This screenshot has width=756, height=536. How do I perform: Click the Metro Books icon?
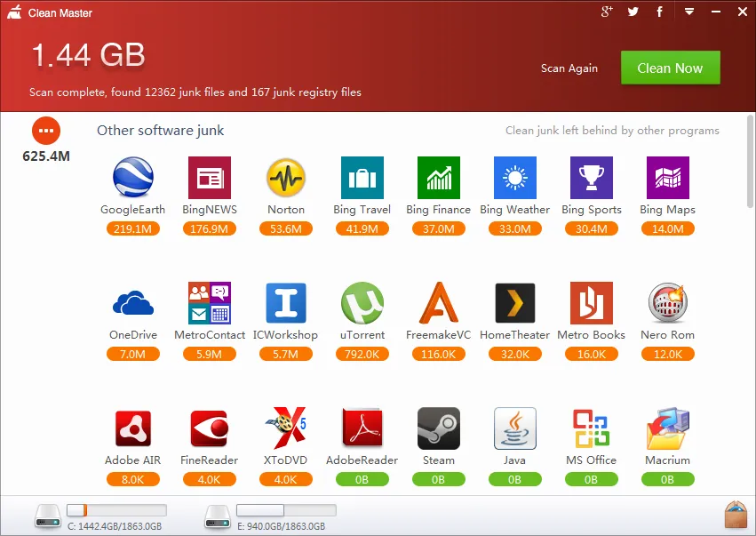(591, 303)
